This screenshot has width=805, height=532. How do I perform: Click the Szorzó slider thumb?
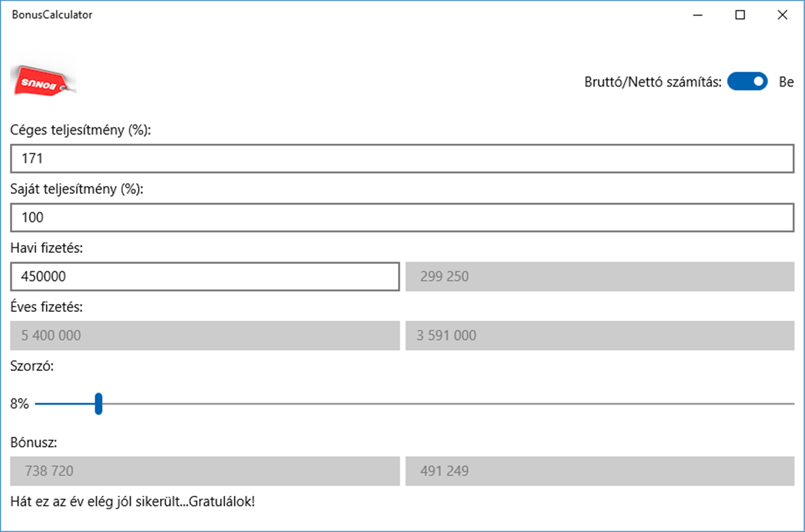[x=98, y=404]
